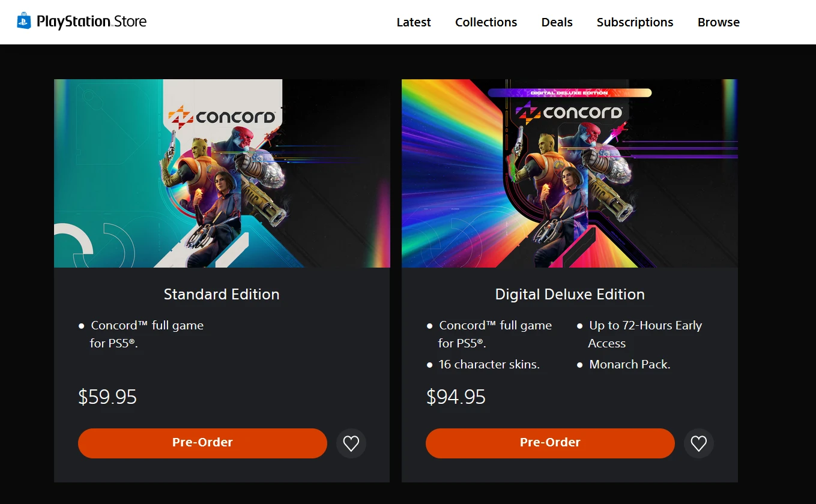
Task: Add Standard Edition to wishlist with heart icon
Action: coord(351,443)
